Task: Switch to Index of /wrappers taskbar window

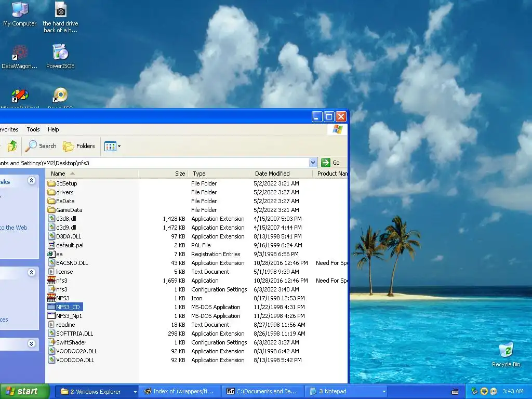Action: [180, 392]
